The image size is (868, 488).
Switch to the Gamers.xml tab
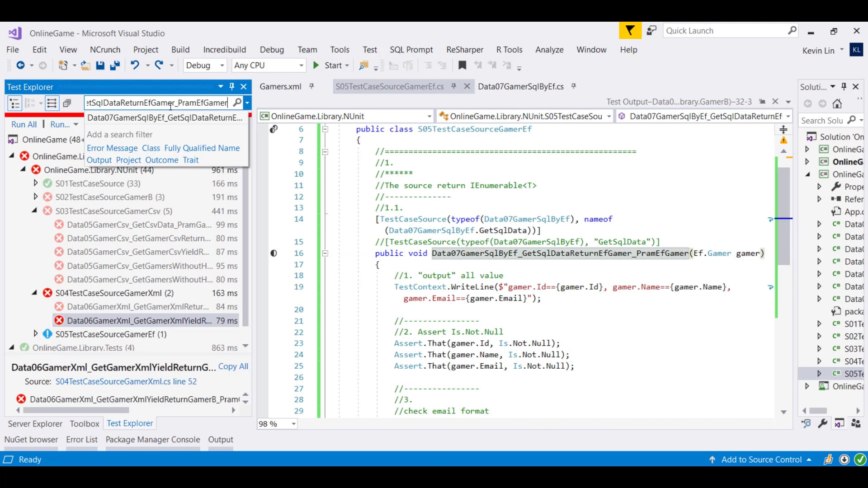pos(280,86)
